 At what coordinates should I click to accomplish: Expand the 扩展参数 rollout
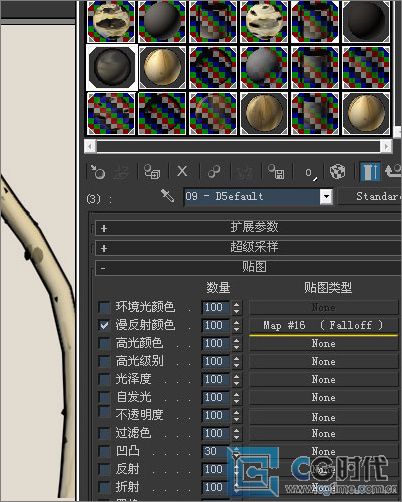click(248, 227)
